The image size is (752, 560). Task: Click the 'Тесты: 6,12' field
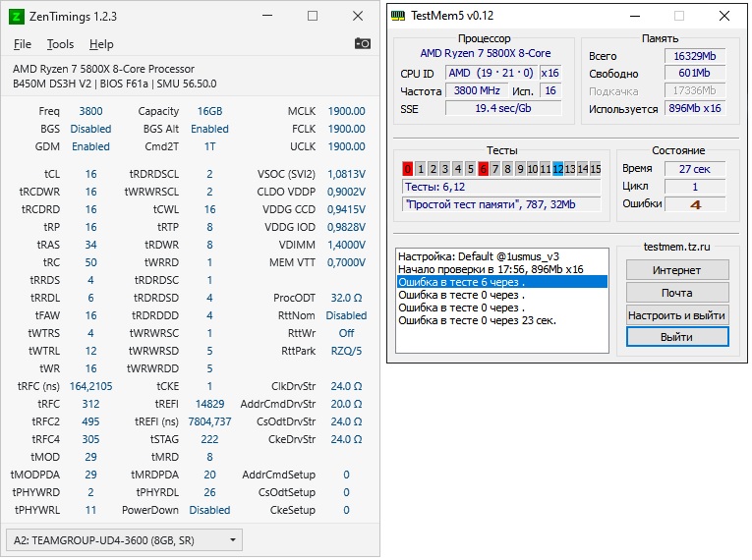click(501, 187)
